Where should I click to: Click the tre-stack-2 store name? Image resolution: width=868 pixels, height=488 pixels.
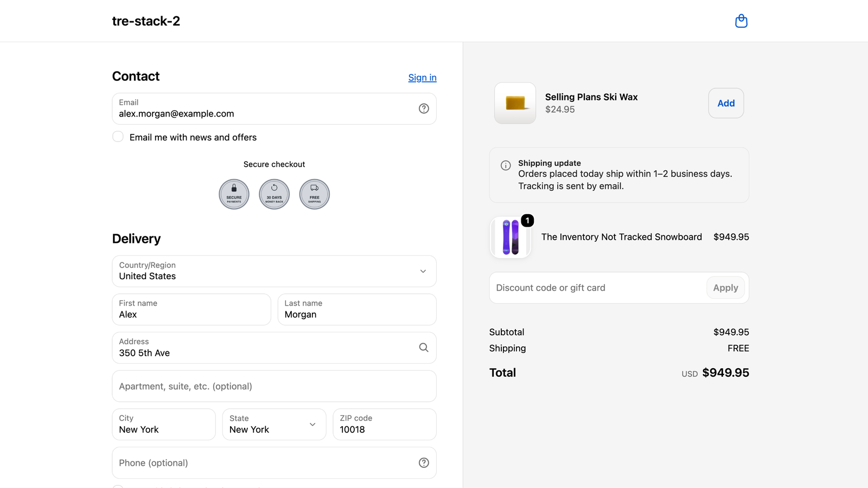[146, 21]
